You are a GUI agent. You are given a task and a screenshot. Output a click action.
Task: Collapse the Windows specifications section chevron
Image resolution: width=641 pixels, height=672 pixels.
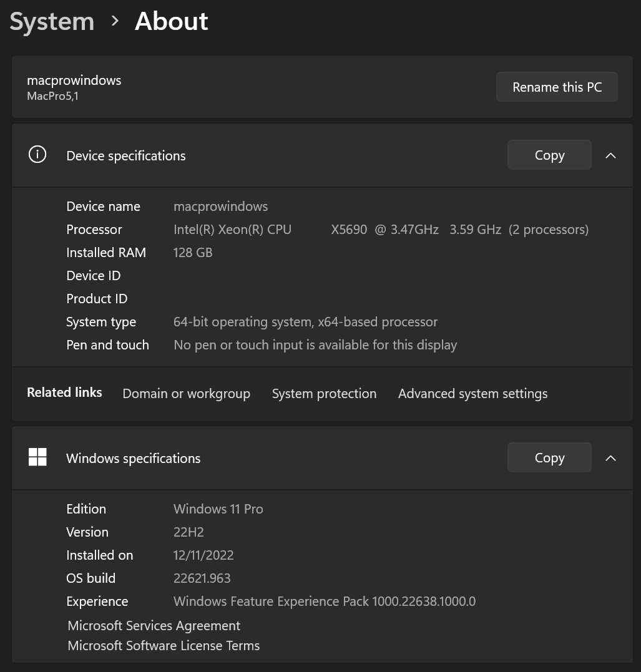[610, 458]
